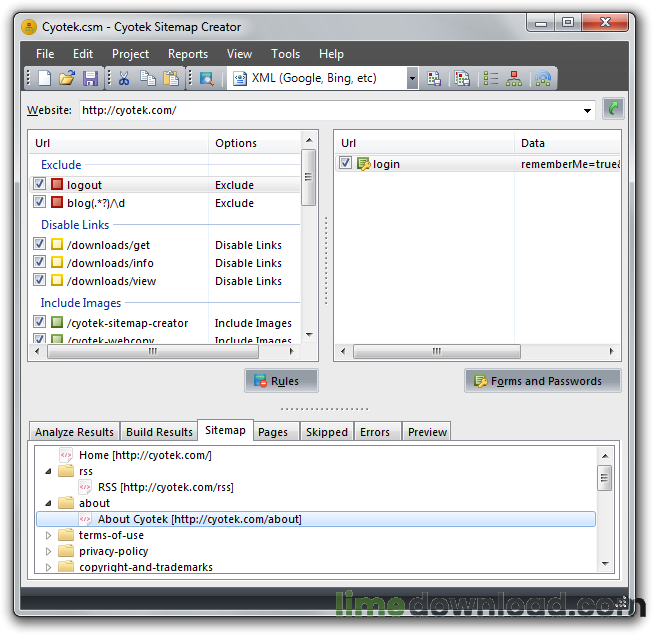Click rules list vertical scrollbar thumb
The width and height of the screenshot is (653, 636).
coord(308,177)
